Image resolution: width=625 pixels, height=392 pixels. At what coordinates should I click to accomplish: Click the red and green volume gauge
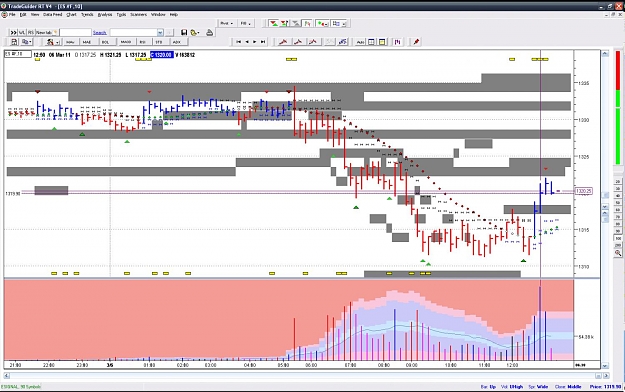(618, 108)
